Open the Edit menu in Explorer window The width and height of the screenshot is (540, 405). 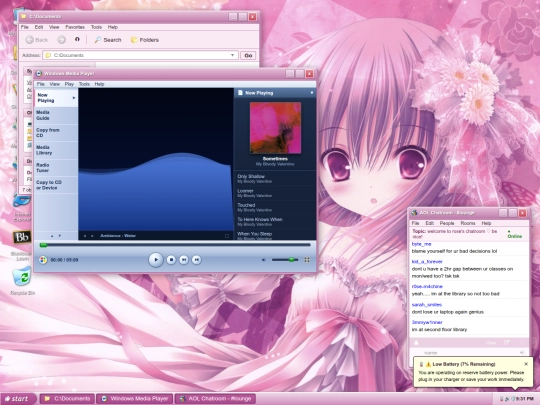(x=39, y=27)
